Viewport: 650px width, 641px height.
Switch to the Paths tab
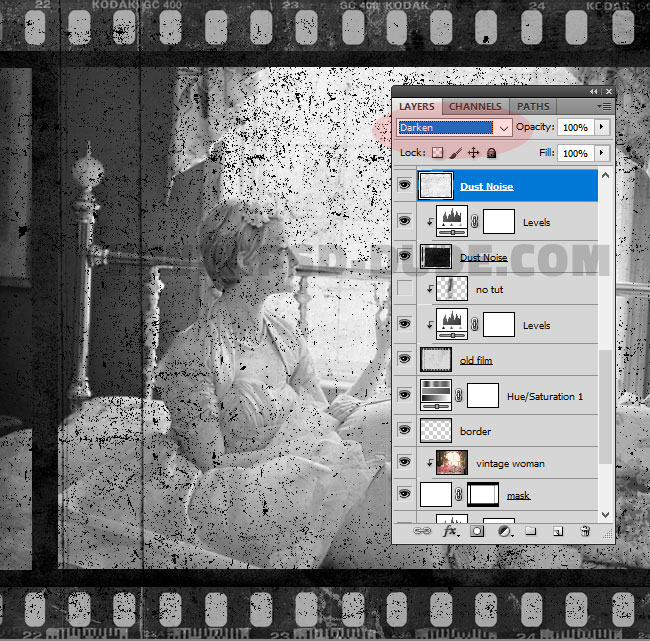[x=533, y=107]
